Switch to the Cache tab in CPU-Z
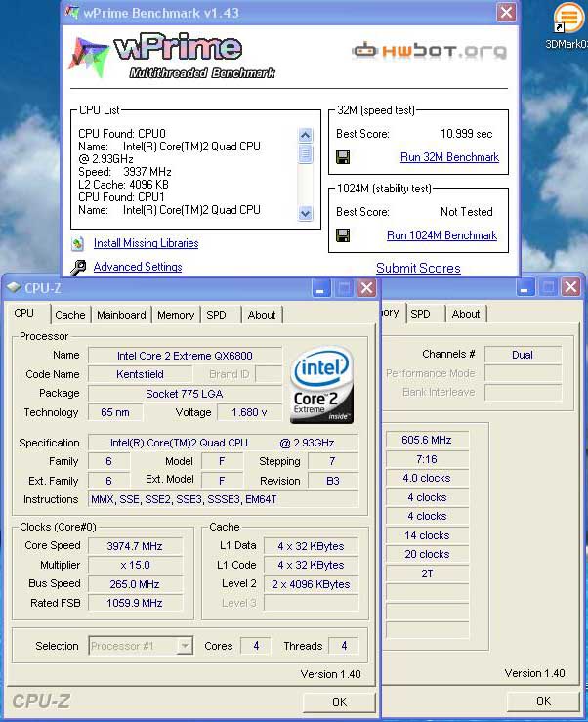This screenshot has height=722, width=588. [x=70, y=315]
